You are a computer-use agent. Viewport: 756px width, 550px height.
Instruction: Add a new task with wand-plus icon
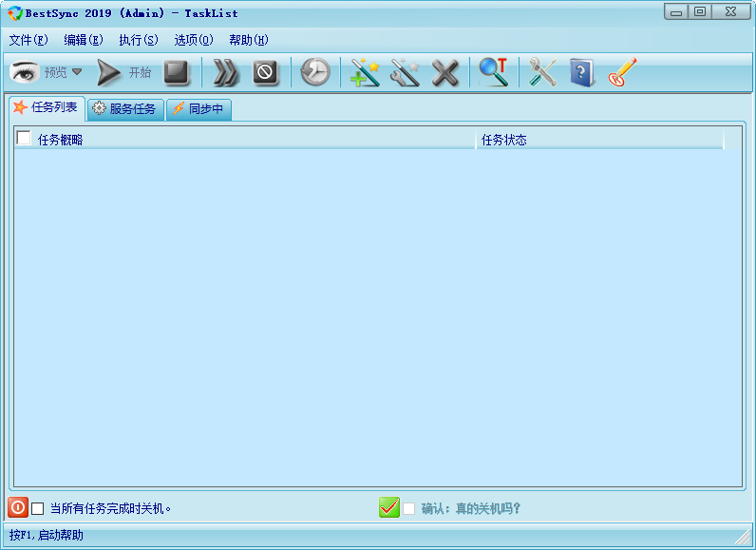click(365, 73)
